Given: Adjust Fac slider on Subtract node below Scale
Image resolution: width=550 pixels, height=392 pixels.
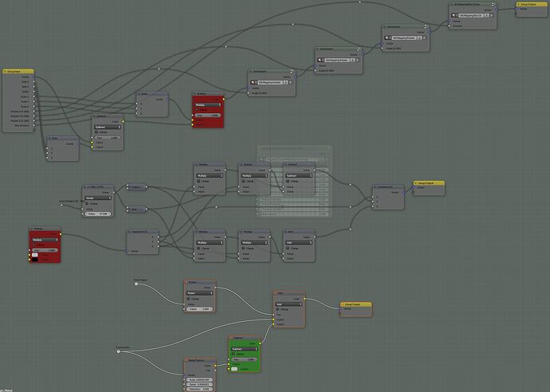Looking at the screenshot, I should [108, 138].
